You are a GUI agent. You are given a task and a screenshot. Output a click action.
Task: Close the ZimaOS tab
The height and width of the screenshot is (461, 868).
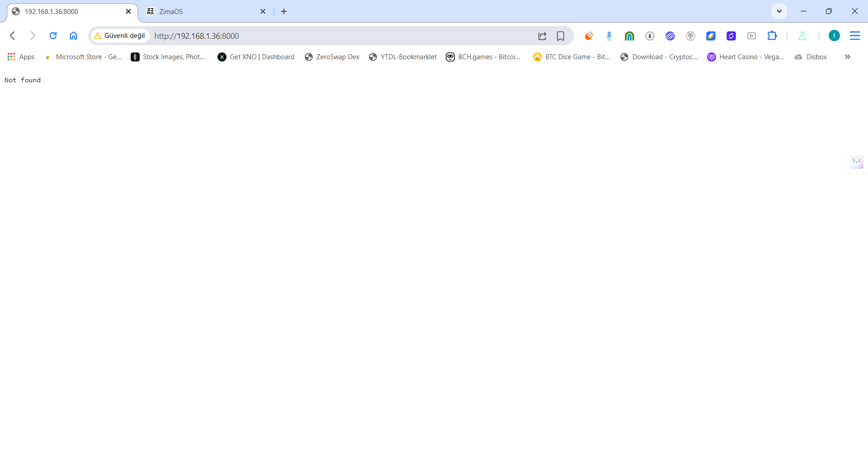[263, 12]
